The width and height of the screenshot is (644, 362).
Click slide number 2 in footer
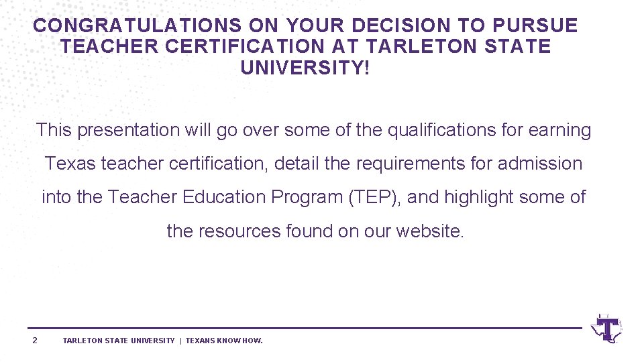[x=35, y=341]
